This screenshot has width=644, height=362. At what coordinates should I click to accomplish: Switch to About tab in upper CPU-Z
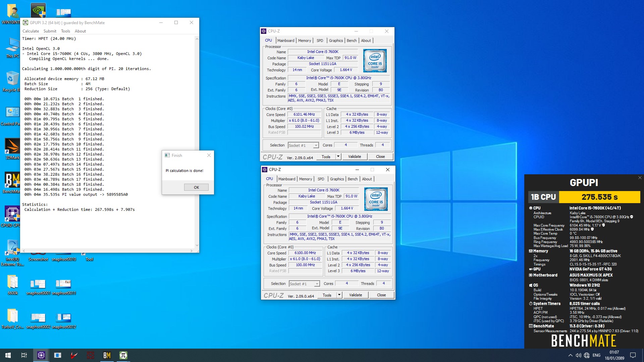point(366,41)
